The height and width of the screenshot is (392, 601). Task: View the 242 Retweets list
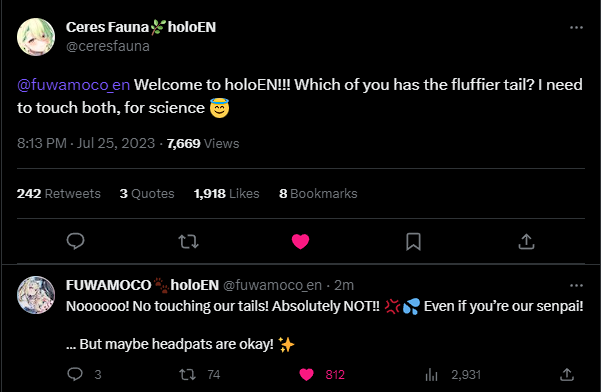(59, 194)
